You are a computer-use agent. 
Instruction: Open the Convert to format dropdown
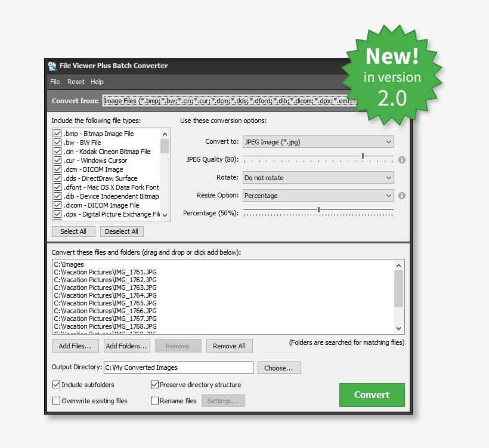coord(318,142)
